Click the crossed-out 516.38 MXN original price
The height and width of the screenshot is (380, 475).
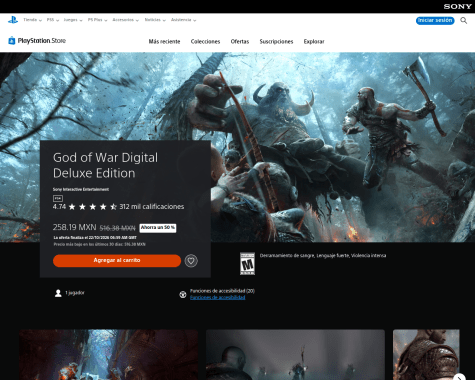click(x=118, y=228)
